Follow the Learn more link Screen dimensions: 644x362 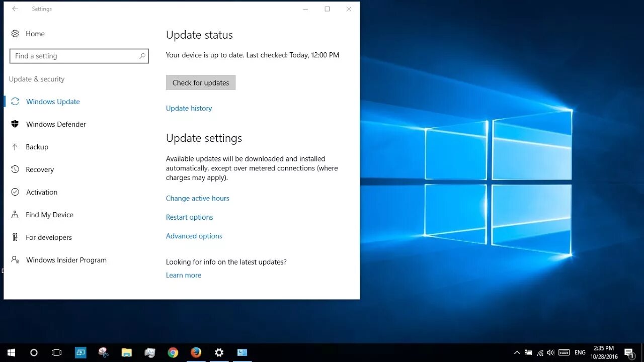(x=184, y=275)
